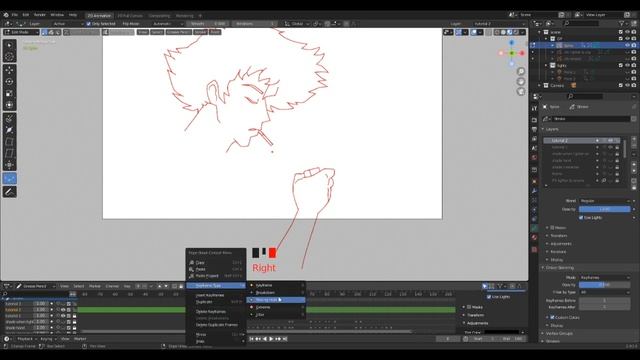The image size is (640, 360).
Task: Enable point select mode icon
Action: click(x=44, y=32)
